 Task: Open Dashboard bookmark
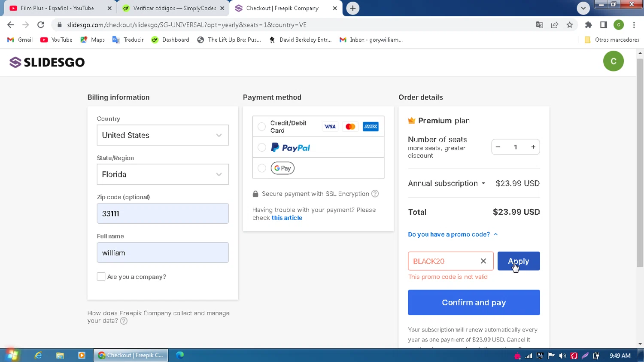coord(170,40)
